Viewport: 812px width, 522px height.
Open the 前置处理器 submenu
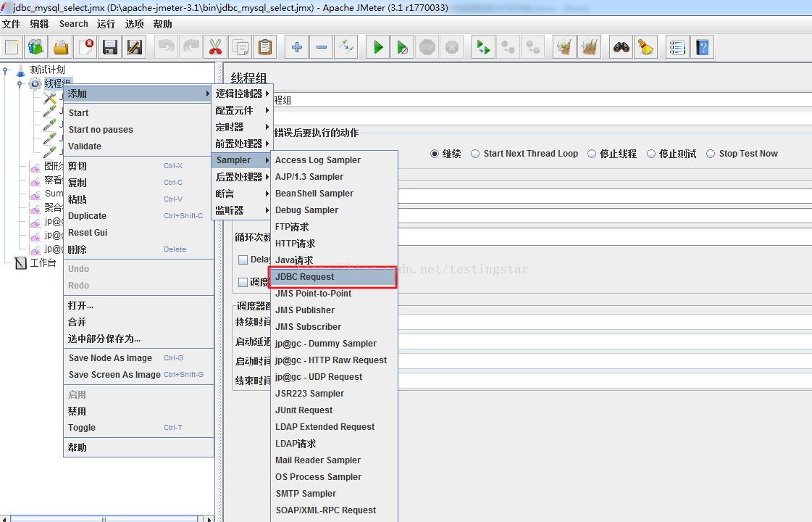point(242,144)
